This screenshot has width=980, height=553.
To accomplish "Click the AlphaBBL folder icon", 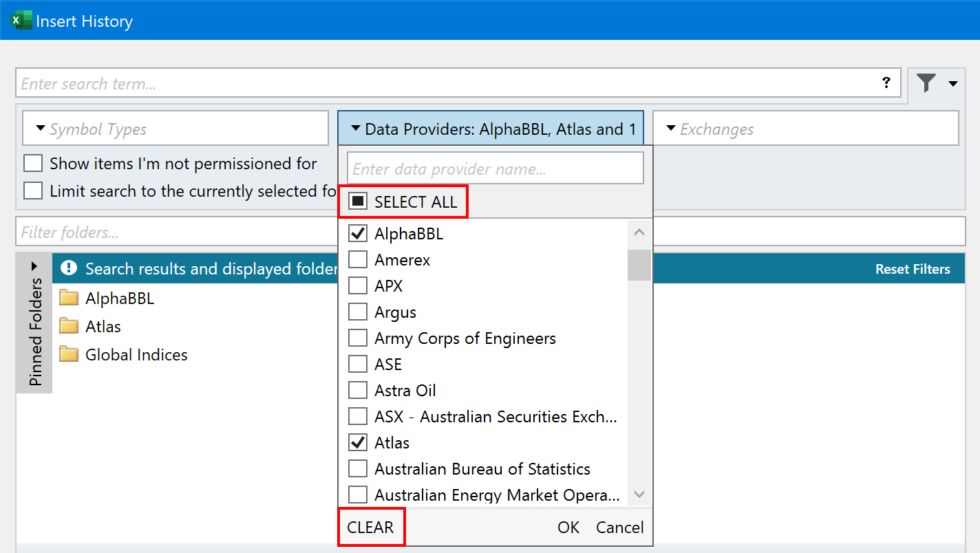I will click(69, 299).
